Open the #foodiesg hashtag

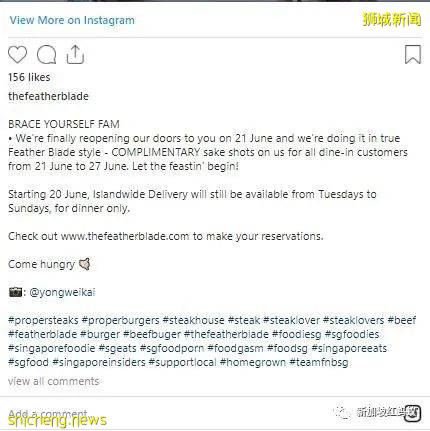pos(297,334)
